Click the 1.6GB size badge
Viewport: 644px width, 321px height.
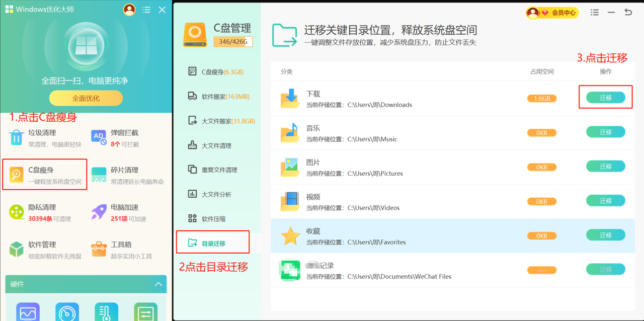542,98
